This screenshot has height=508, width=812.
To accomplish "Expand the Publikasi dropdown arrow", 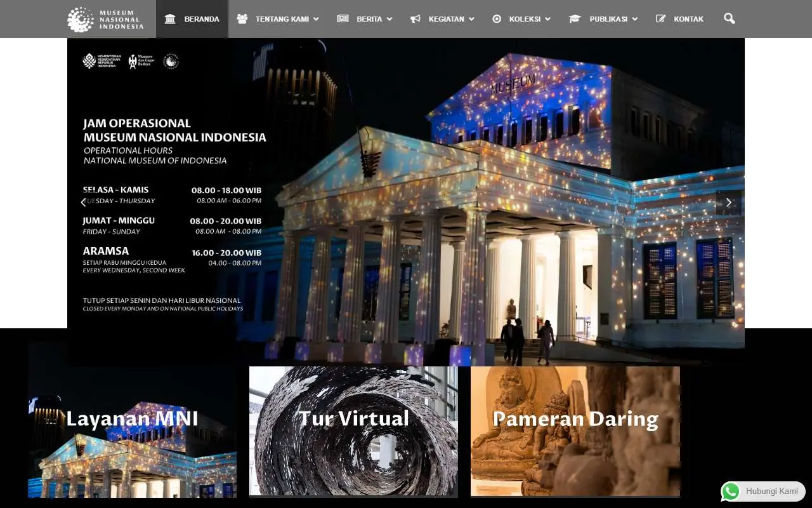I will click(x=634, y=19).
